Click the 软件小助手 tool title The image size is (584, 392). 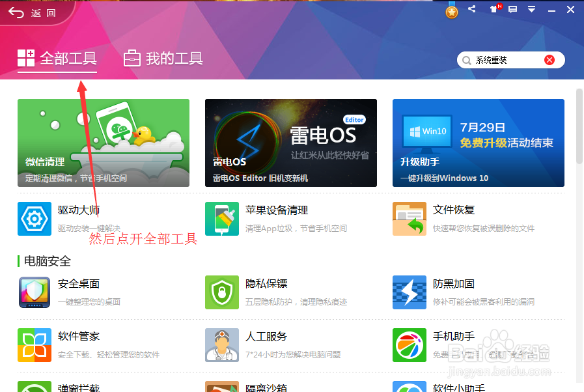coord(459,387)
